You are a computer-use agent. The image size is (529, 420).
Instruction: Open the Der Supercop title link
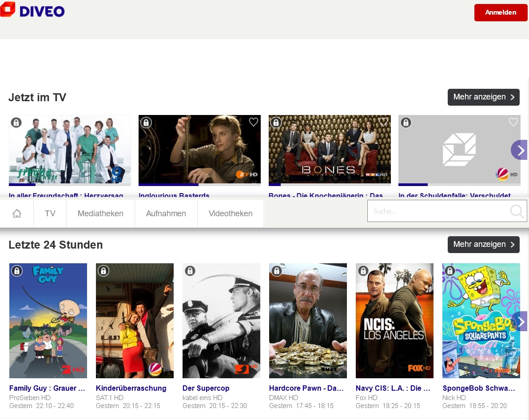point(206,388)
